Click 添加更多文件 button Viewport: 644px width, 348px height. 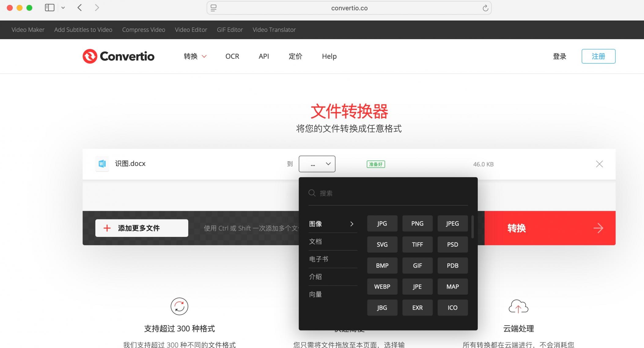[x=142, y=228]
